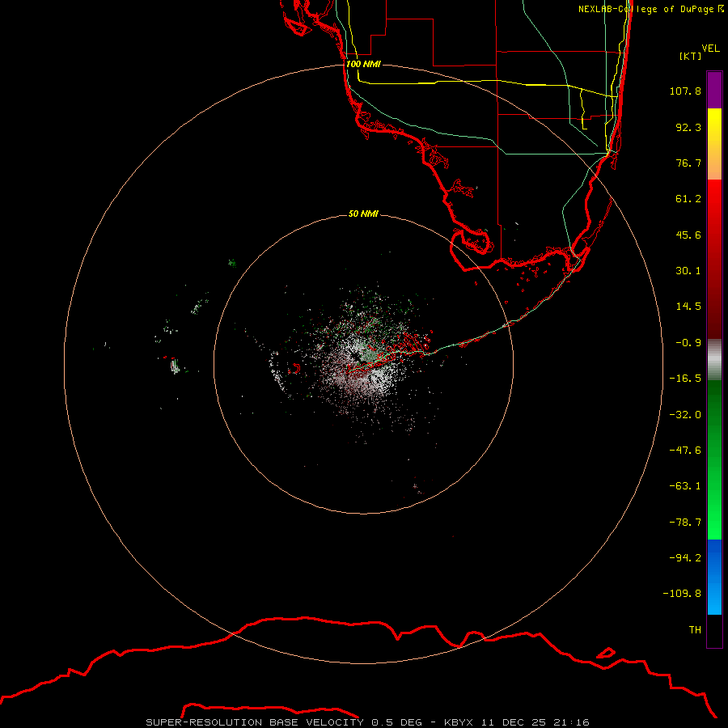
Task: Click the -78.7 velocity scale value
Action: tap(685, 523)
